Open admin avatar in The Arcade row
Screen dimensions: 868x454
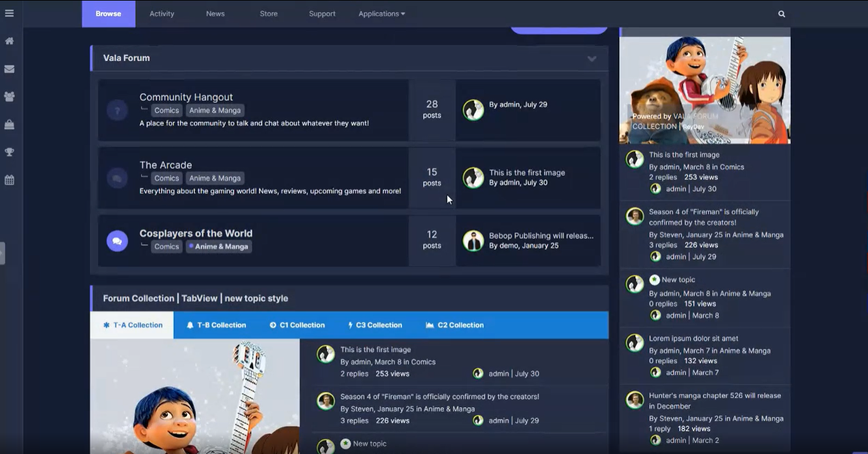(x=473, y=177)
